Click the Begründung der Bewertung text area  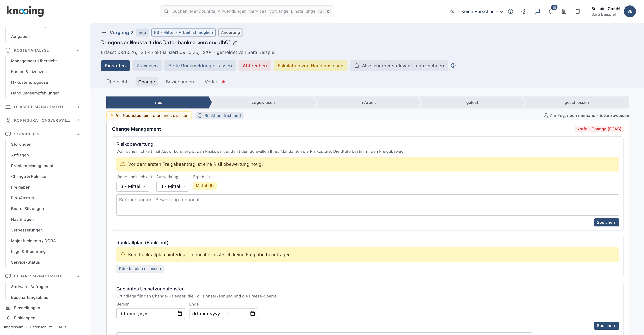367,205
